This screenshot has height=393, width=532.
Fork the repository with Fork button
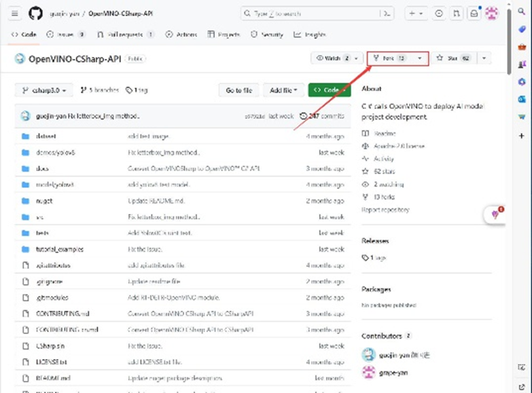[390, 58]
